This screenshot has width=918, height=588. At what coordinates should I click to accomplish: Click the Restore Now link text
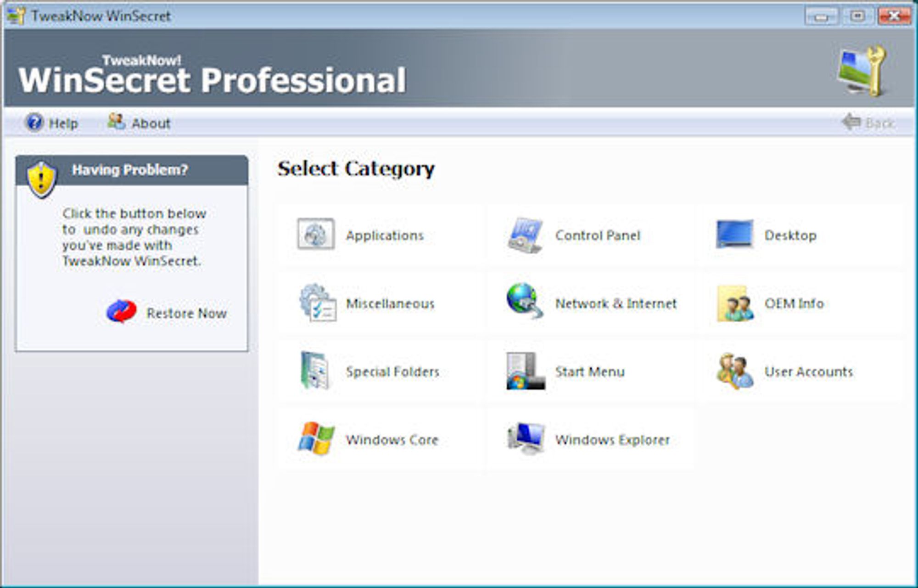(x=187, y=313)
